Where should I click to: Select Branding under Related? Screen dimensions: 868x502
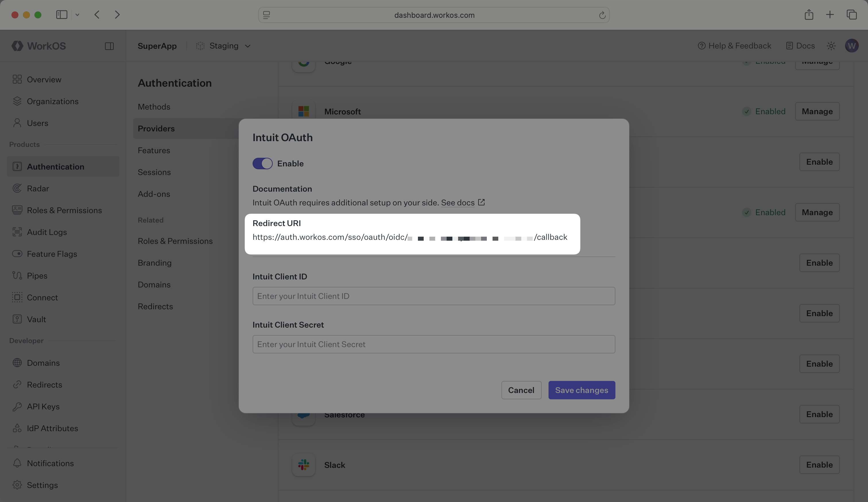(x=154, y=262)
